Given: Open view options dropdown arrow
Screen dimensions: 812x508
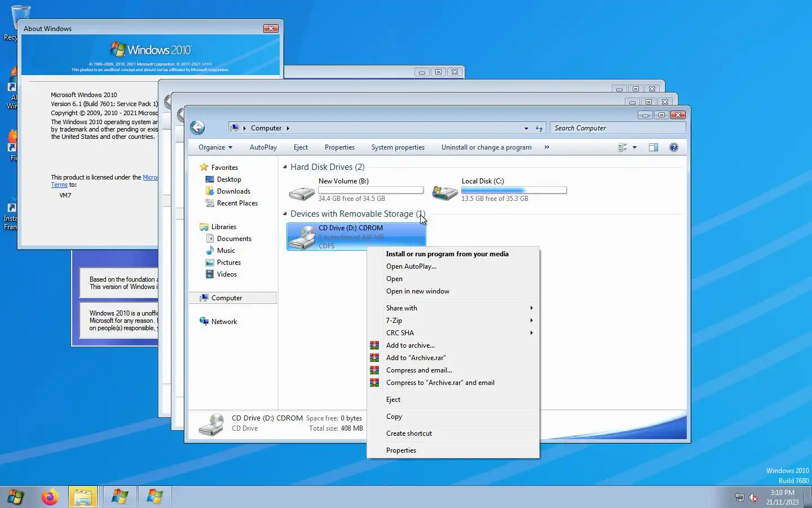Looking at the screenshot, I should pyautogui.click(x=635, y=147).
